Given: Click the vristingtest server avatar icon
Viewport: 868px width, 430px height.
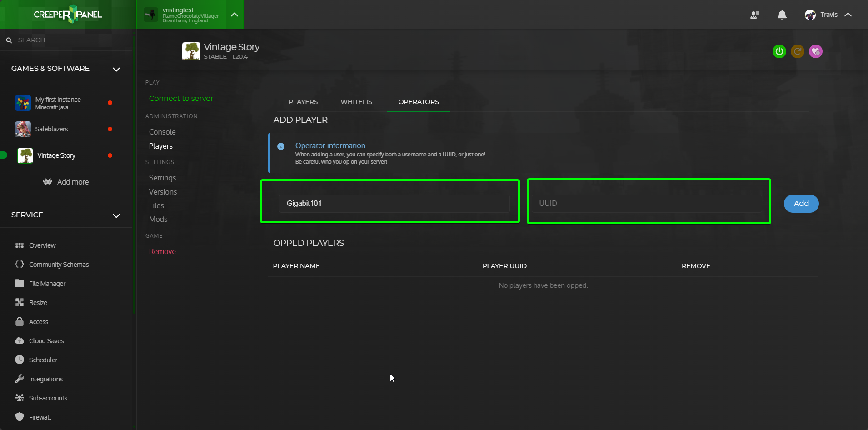Looking at the screenshot, I should click(x=151, y=15).
